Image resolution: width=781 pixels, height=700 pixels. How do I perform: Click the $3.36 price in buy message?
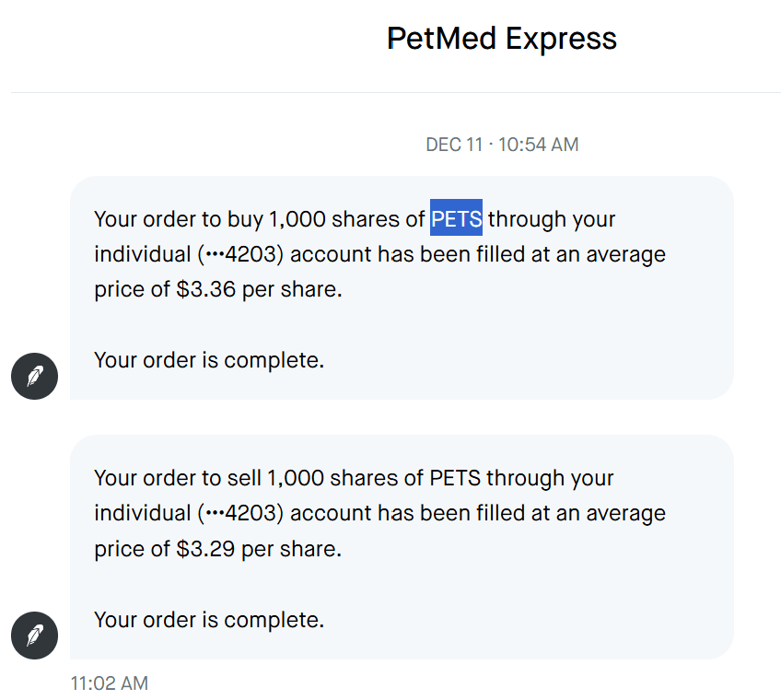204,289
